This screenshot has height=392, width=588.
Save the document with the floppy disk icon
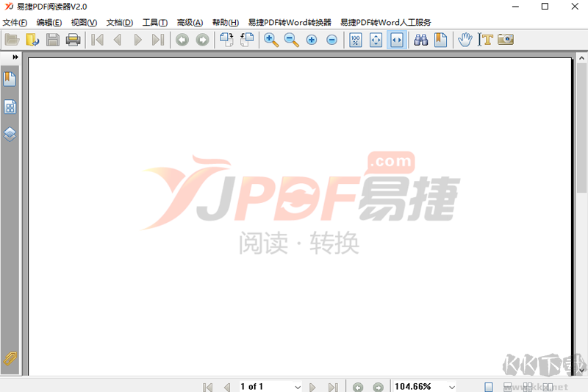[x=52, y=40]
